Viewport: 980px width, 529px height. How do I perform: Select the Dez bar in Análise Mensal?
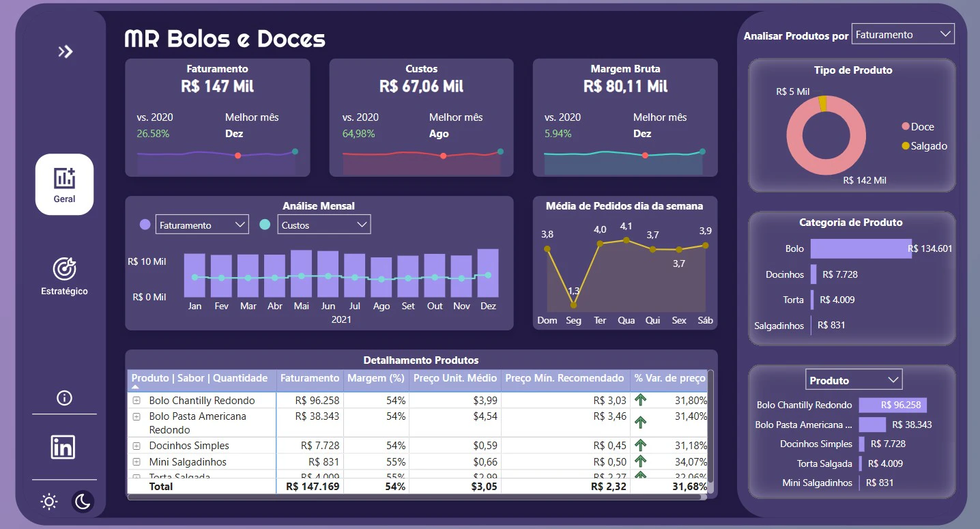click(x=488, y=273)
